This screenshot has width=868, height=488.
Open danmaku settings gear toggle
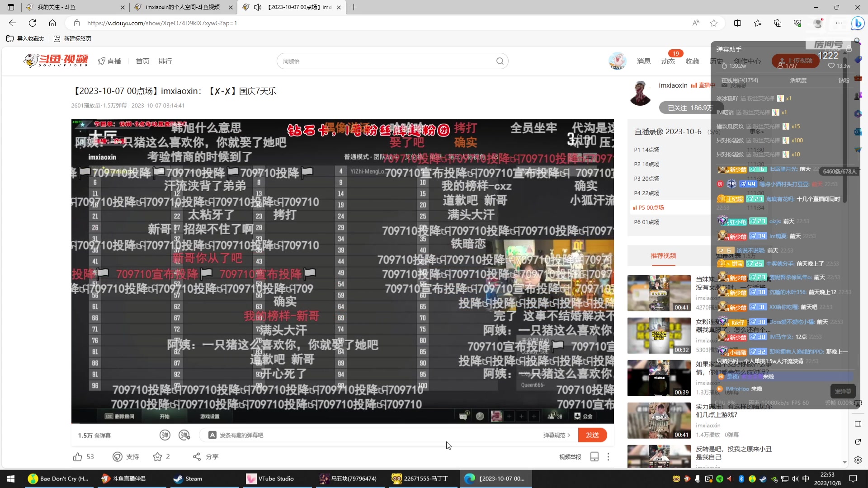pos(184,435)
